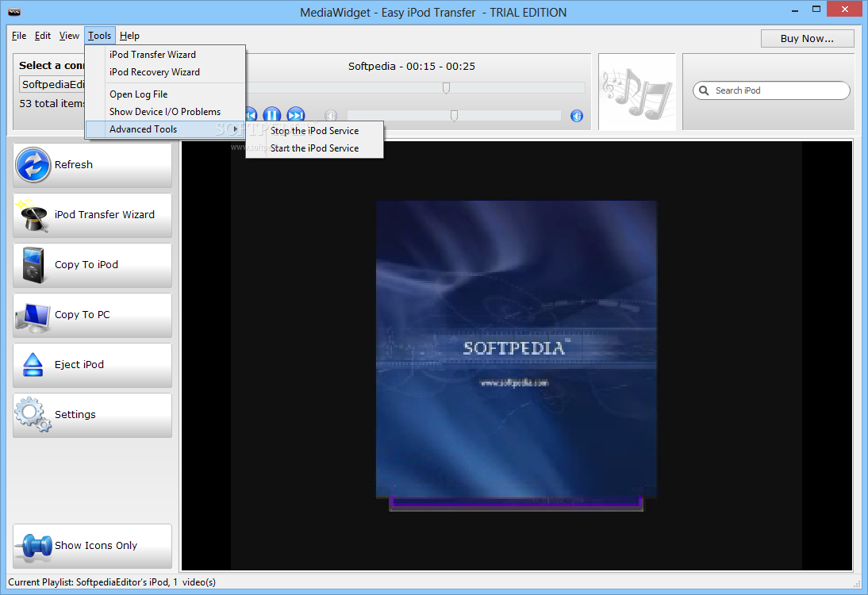Screen dimensions: 868x595
Task: Click the gears Settings icon
Action: pyautogui.click(x=33, y=415)
